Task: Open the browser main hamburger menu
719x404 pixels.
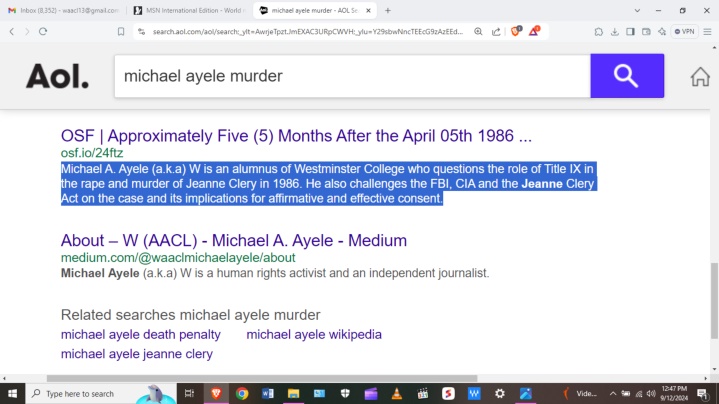Action: 708,32
